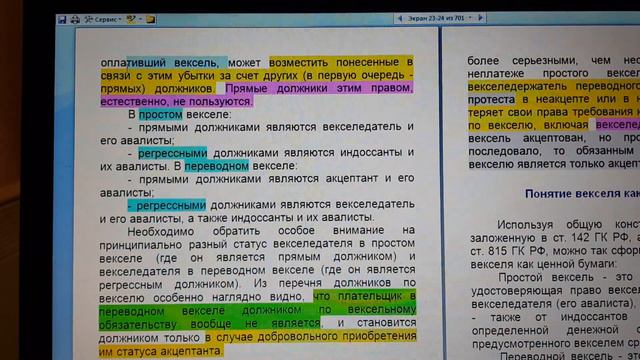The width and height of the screenshot is (640, 360).
Task: Click the words Простой вексель on right page
Action: click(x=546, y=278)
